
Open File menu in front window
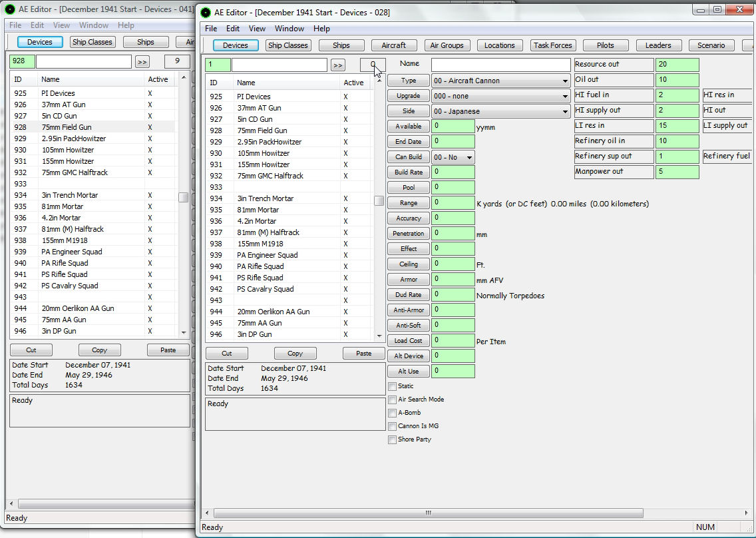click(x=211, y=29)
